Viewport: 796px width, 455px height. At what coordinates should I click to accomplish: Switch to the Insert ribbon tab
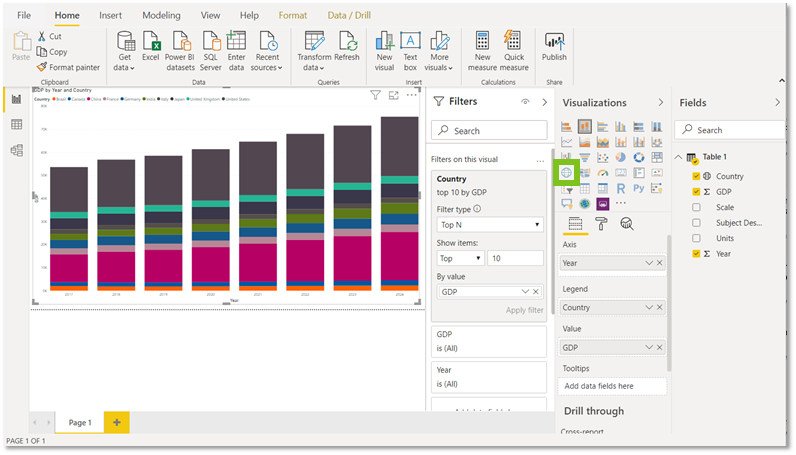110,16
